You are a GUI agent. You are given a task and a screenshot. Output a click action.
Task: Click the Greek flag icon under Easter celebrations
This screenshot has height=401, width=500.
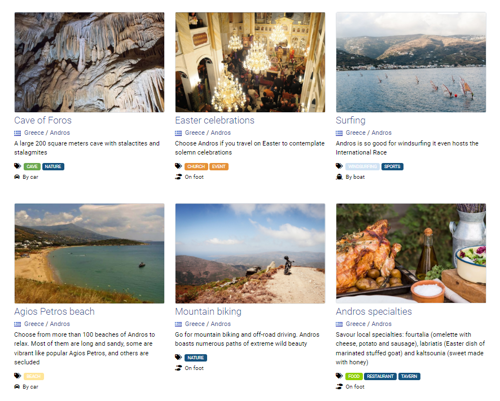coord(178,133)
